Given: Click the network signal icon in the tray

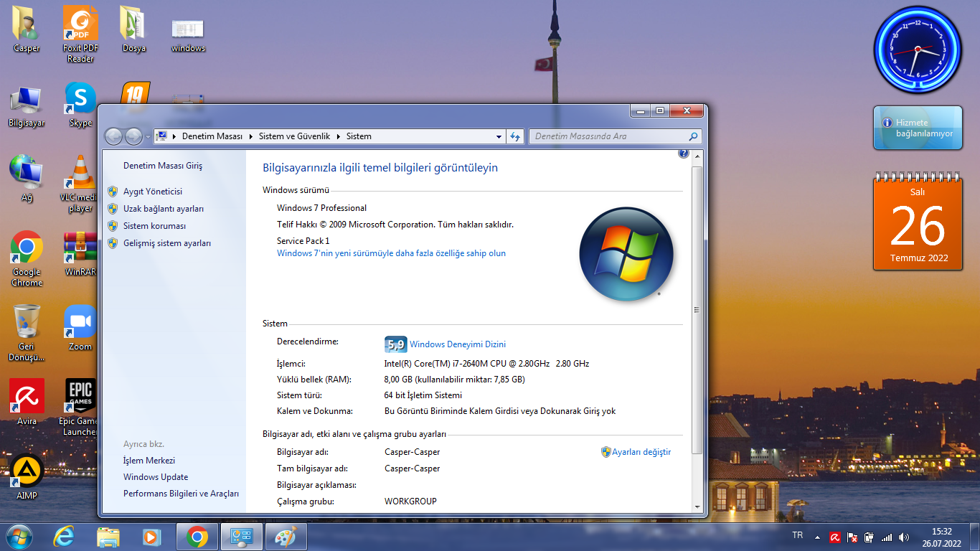Looking at the screenshot, I should click(887, 537).
